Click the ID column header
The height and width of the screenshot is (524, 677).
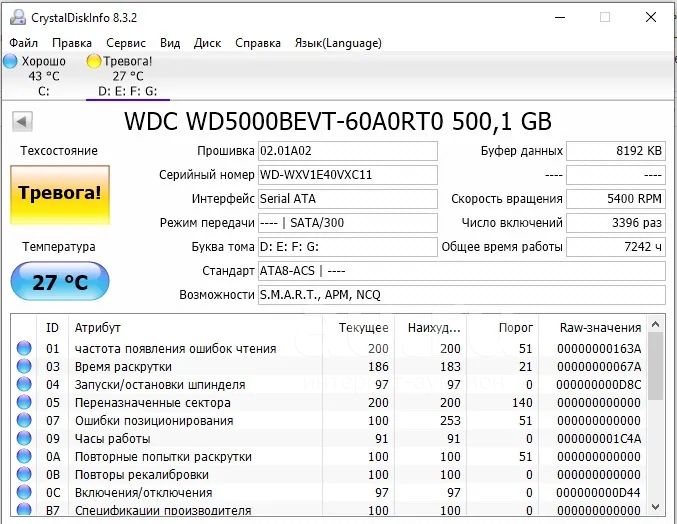(52, 328)
